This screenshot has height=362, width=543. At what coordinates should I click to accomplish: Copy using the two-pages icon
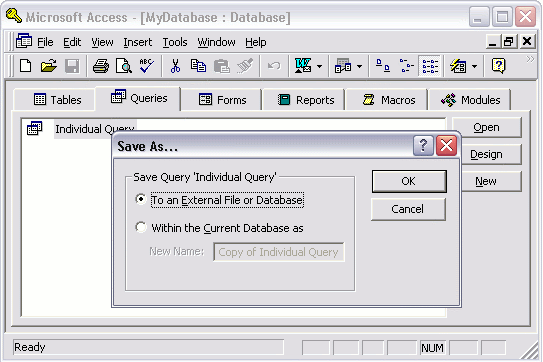point(198,66)
